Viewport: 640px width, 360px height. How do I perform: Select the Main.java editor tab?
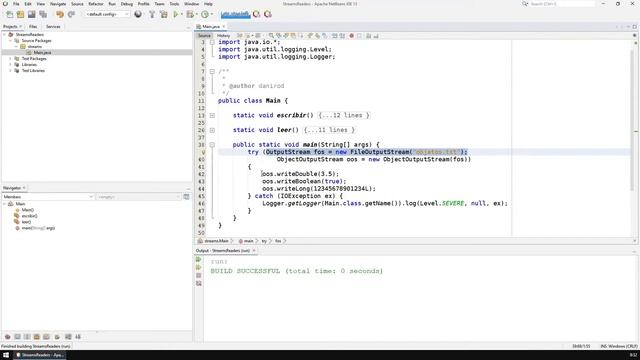click(211, 27)
